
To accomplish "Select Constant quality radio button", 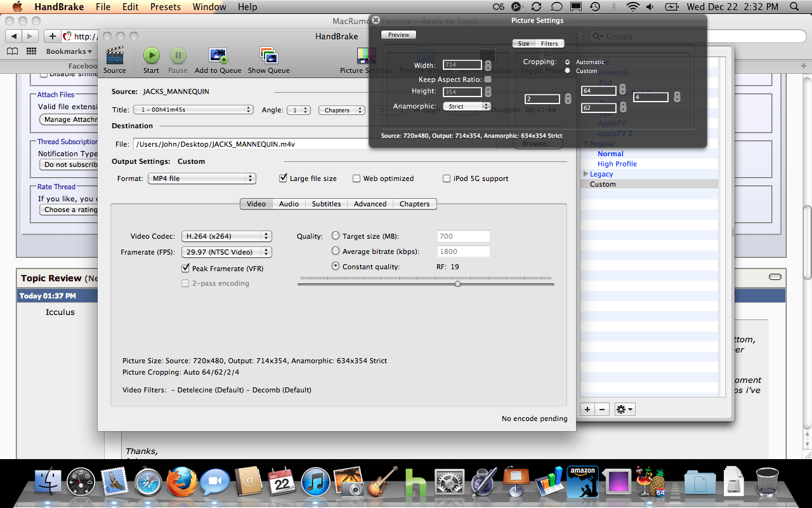I will coord(336,266).
